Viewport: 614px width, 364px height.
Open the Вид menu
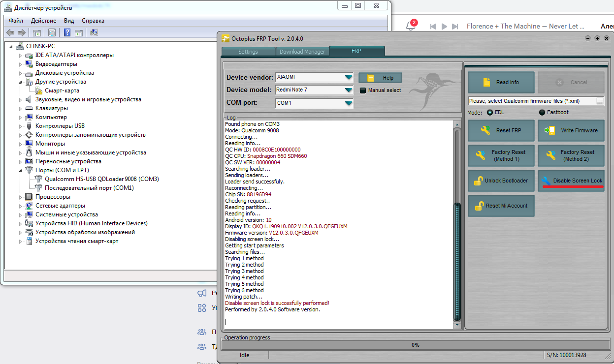tap(69, 21)
